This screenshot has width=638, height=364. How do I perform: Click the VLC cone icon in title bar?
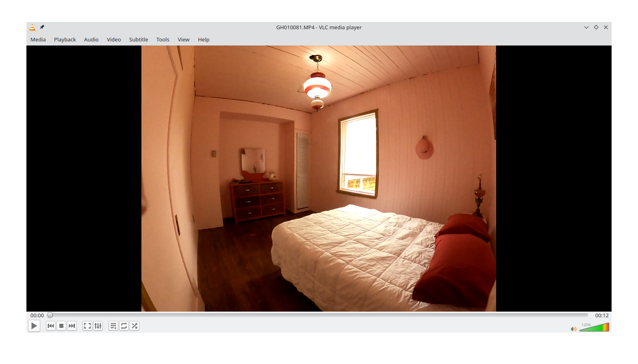(32, 27)
